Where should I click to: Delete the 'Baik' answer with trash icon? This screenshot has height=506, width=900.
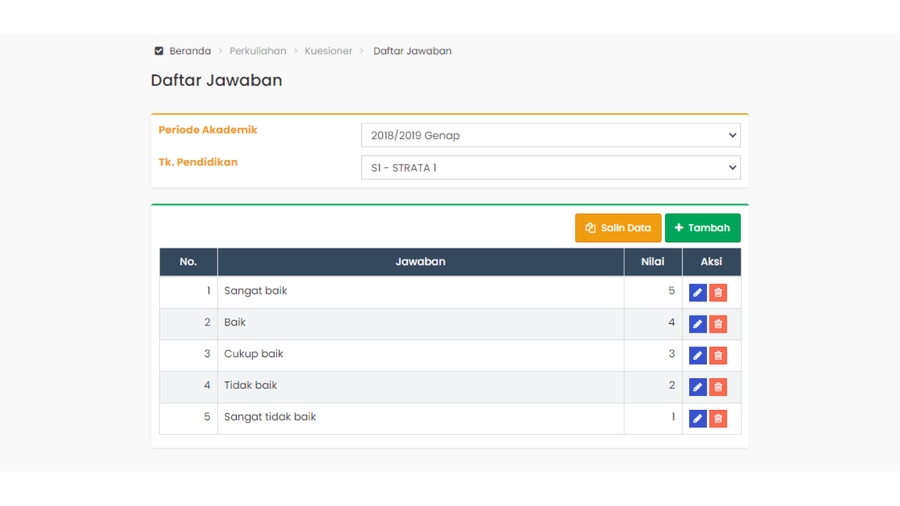pos(718,324)
